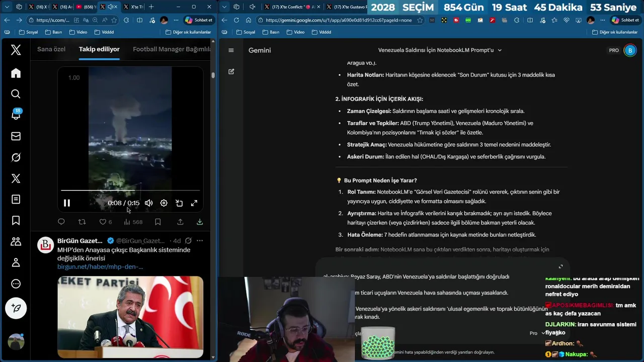Viewport: 644px width, 362px height.
Task: Open Football Manager Bağımlıla tab
Action: [172, 49]
